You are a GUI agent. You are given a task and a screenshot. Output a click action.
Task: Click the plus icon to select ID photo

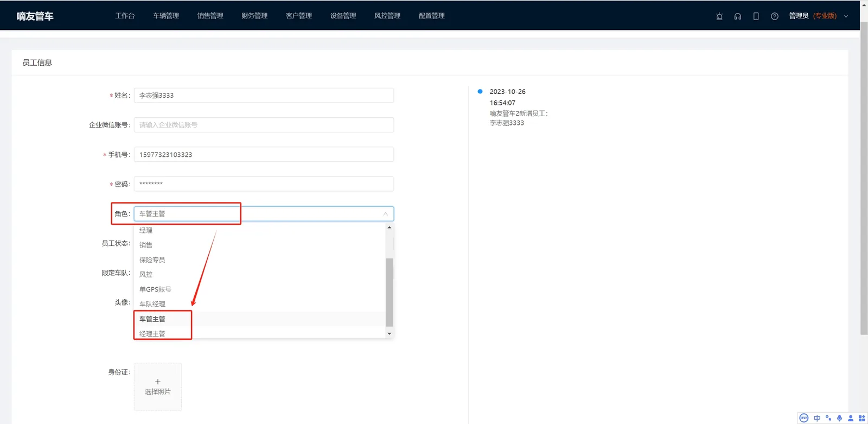coord(158,382)
